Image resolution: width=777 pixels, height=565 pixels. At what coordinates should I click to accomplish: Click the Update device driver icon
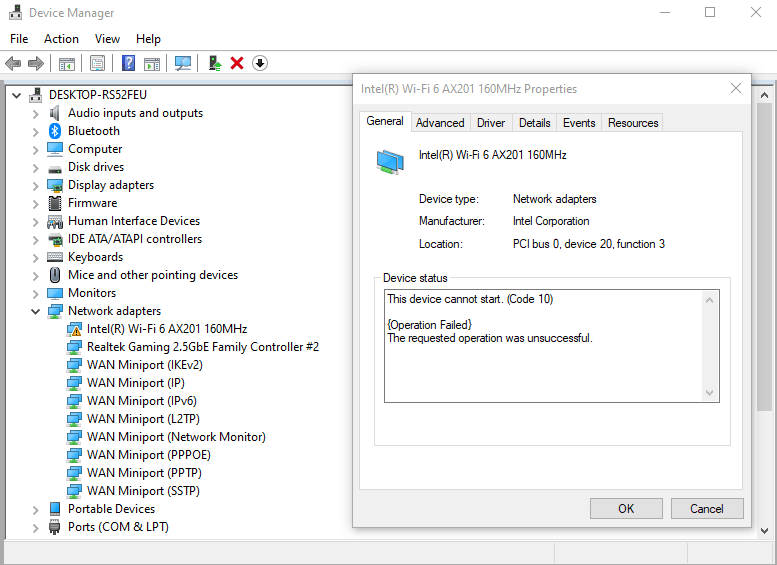[215, 63]
